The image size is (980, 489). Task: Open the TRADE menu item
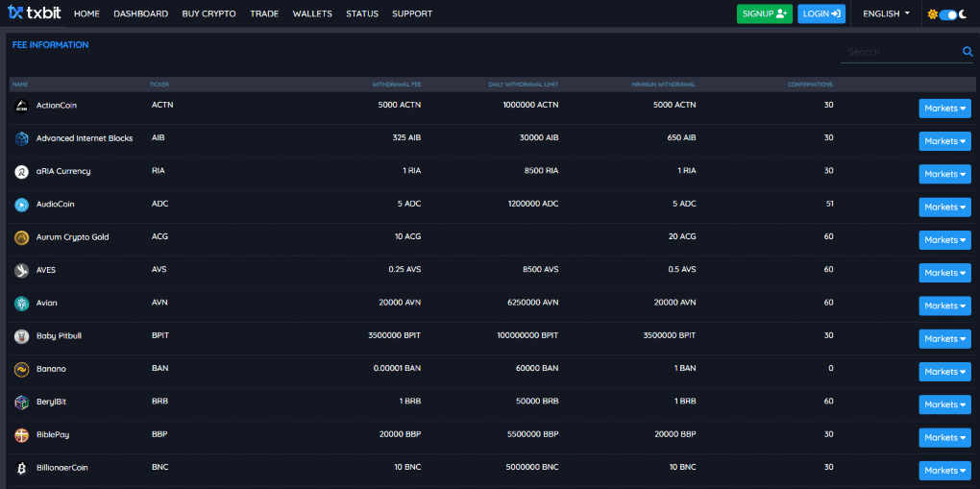pyautogui.click(x=264, y=13)
